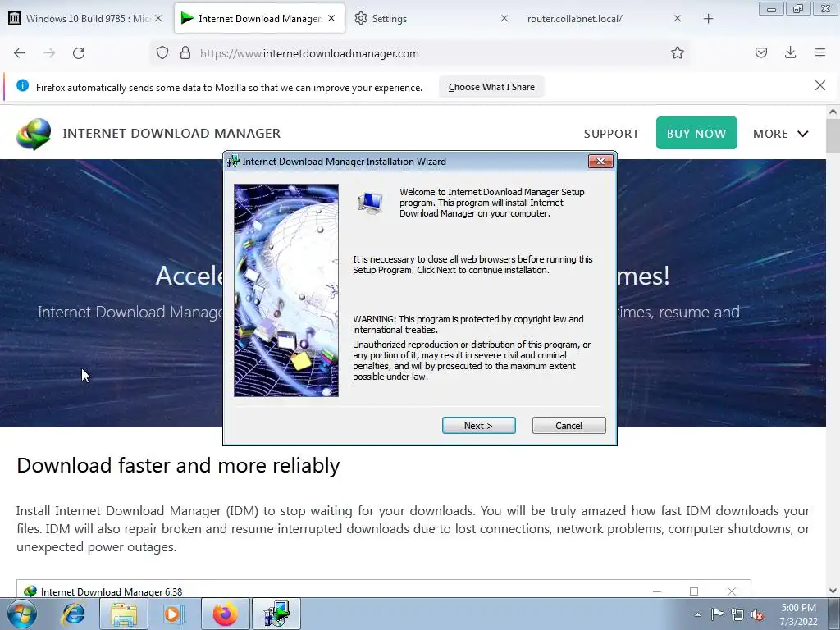Close the Internet Download Manager tab
The image size is (840, 630).
[x=331, y=18]
